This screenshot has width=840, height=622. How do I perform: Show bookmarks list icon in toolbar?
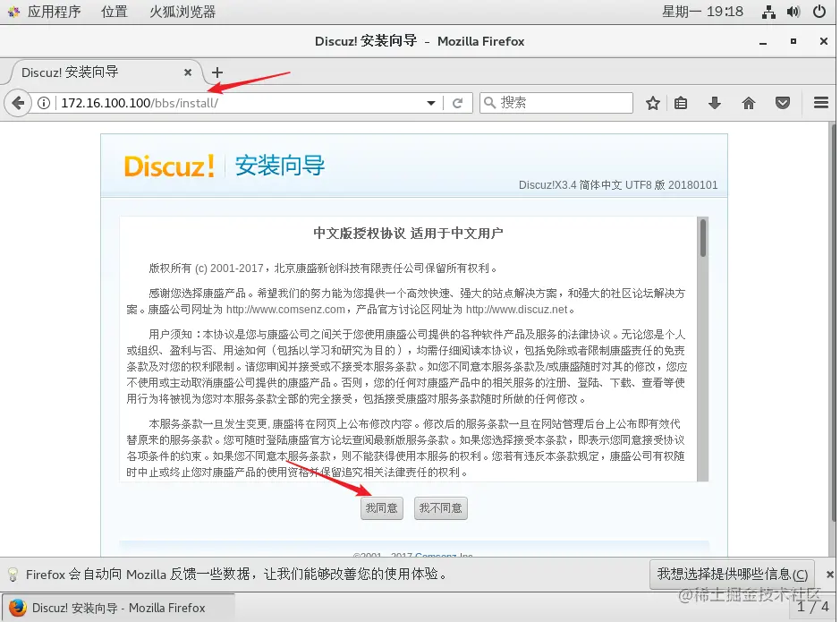pyautogui.click(x=681, y=103)
